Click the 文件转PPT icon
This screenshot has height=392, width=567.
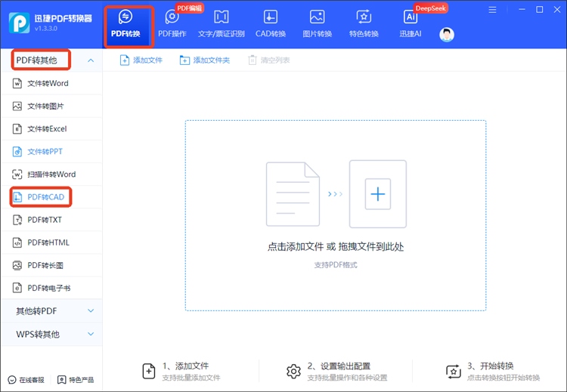point(17,152)
